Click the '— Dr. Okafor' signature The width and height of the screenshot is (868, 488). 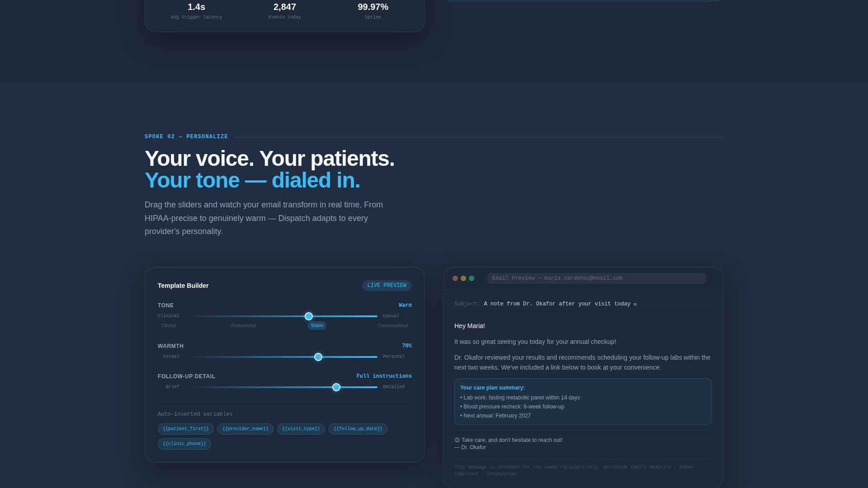(470, 447)
